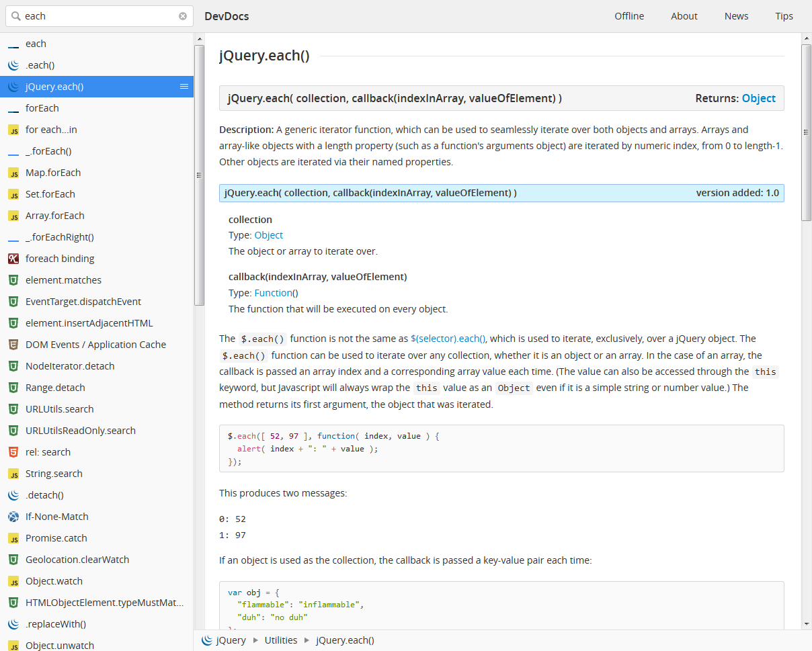Click the JS icon beside Promise.catch
Image resolution: width=812 pixels, height=651 pixels.
tap(13, 538)
